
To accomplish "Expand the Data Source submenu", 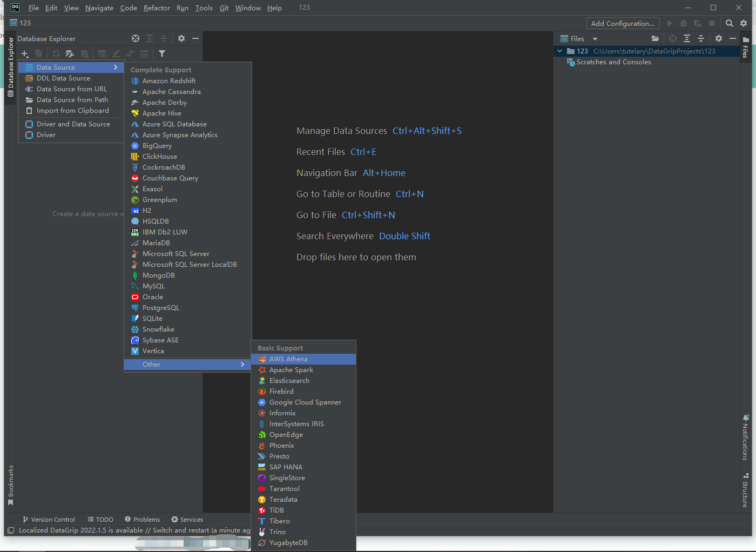I will click(x=71, y=68).
